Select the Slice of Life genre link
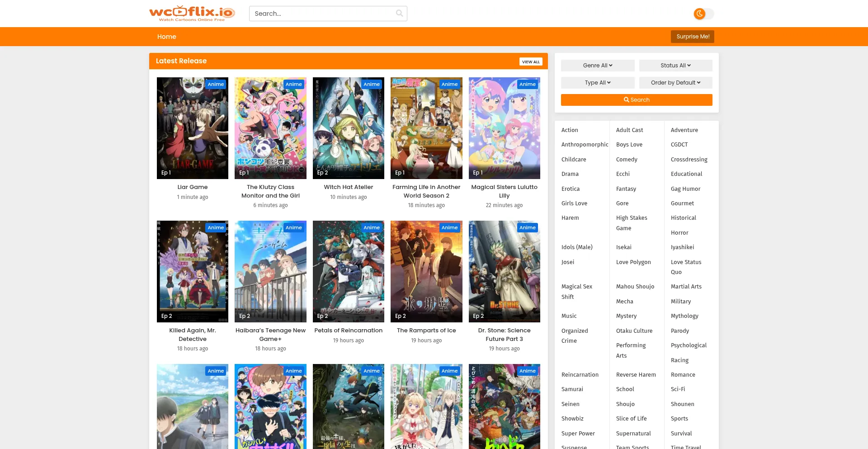The image size is (868, 449). click(631, 419)
